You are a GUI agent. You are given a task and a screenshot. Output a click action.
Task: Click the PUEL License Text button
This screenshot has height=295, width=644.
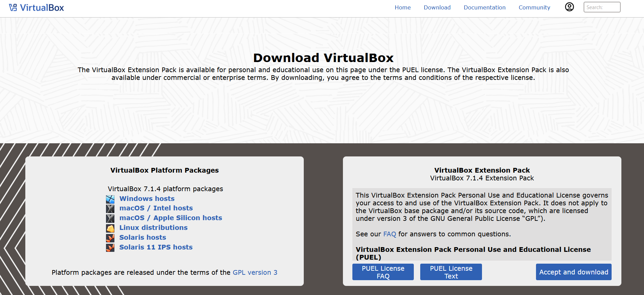[x=451, y=272]
